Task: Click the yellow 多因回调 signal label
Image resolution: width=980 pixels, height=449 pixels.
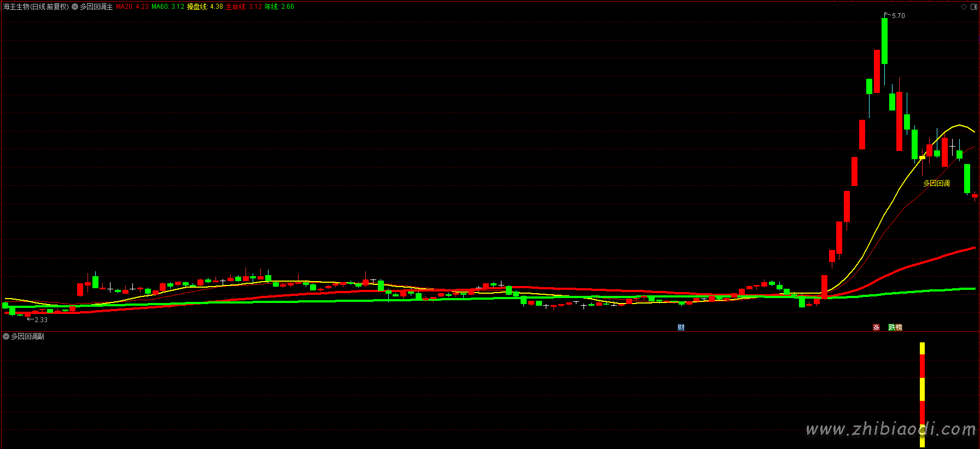Action: [x=936, y=183]
